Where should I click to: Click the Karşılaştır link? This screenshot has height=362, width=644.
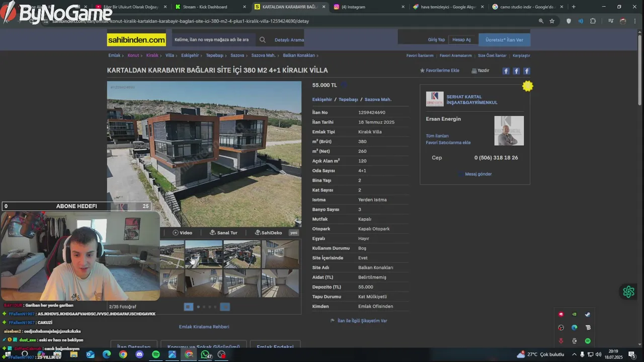[x=521, y=55]
